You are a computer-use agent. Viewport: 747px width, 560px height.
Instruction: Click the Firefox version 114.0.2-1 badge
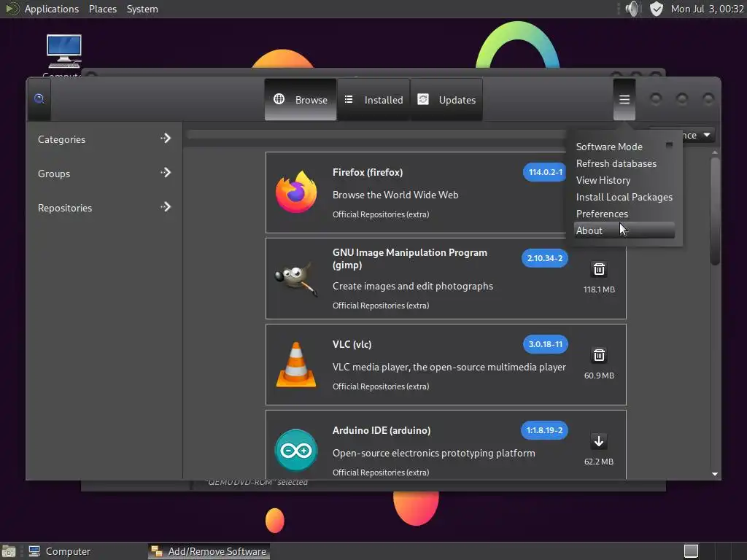coord(545,172)
